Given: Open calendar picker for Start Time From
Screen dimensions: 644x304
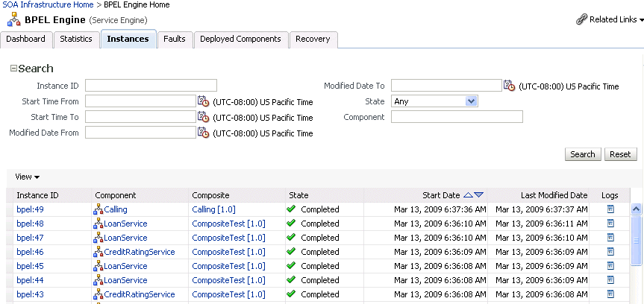Looking at the screenshot, I should coord(203,101).
